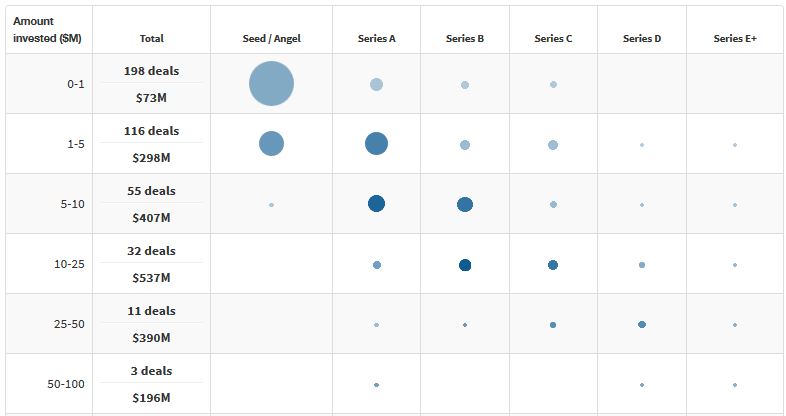Click the Total column header

(x=151, y=39)
